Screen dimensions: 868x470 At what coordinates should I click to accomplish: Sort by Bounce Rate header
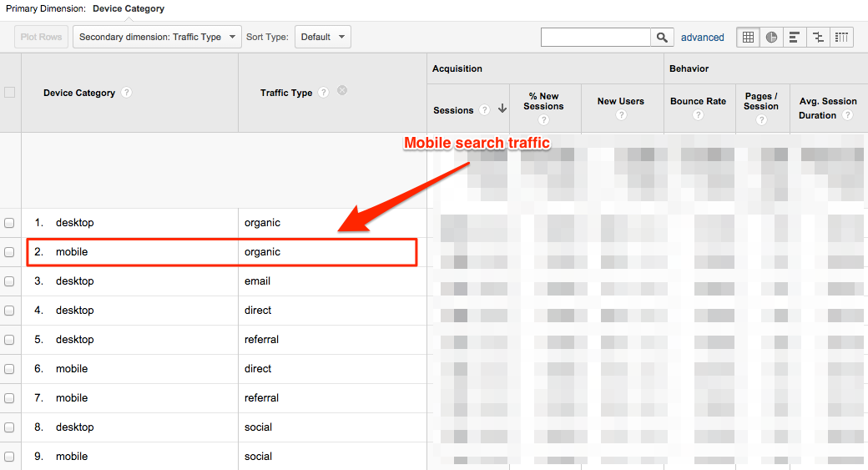(x=698, y=101)
